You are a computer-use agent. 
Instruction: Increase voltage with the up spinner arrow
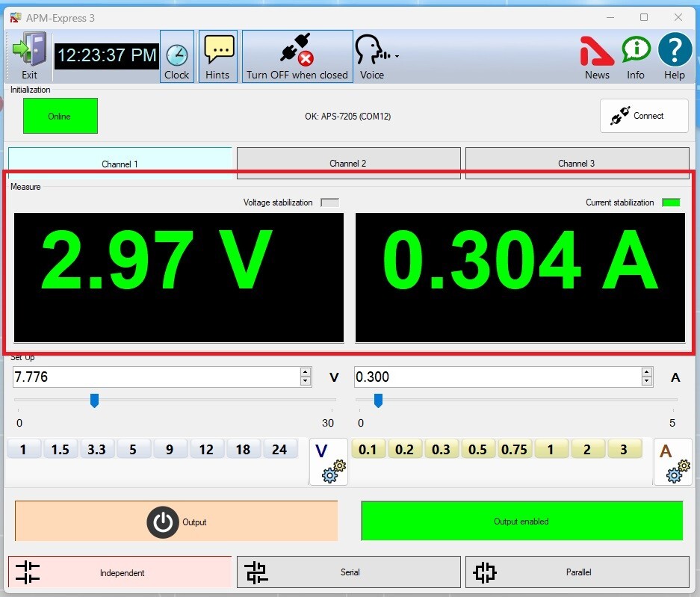click(305, 372)
